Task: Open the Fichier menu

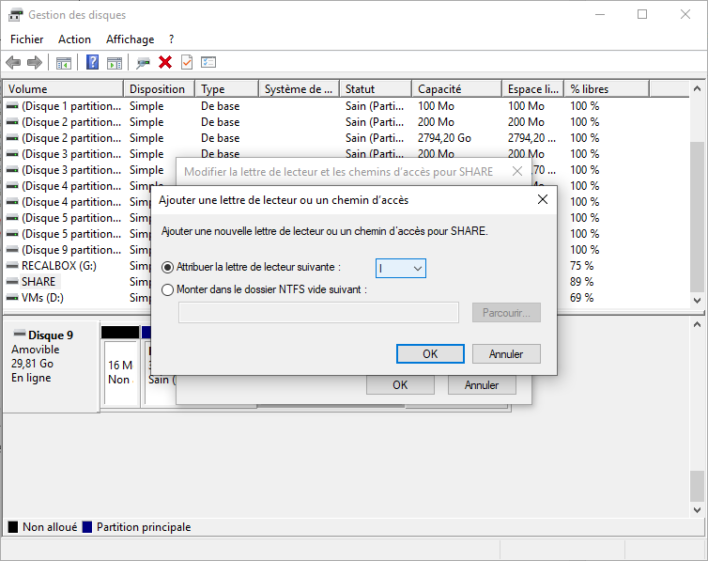Action: [x=27, y=39]
